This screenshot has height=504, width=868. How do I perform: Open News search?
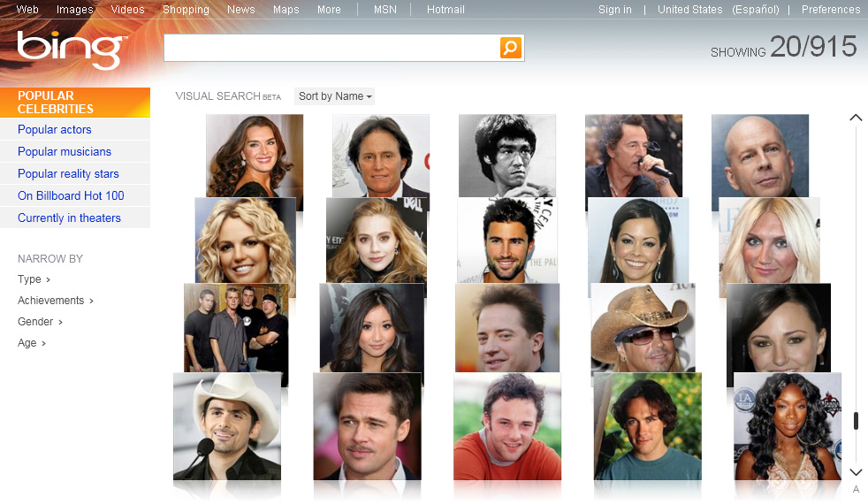pos(240,10)
